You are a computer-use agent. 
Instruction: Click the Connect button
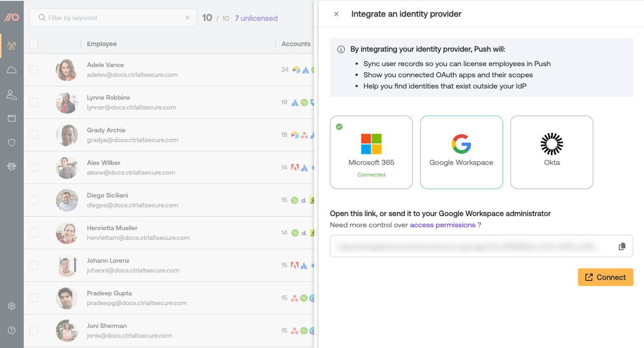605,277
